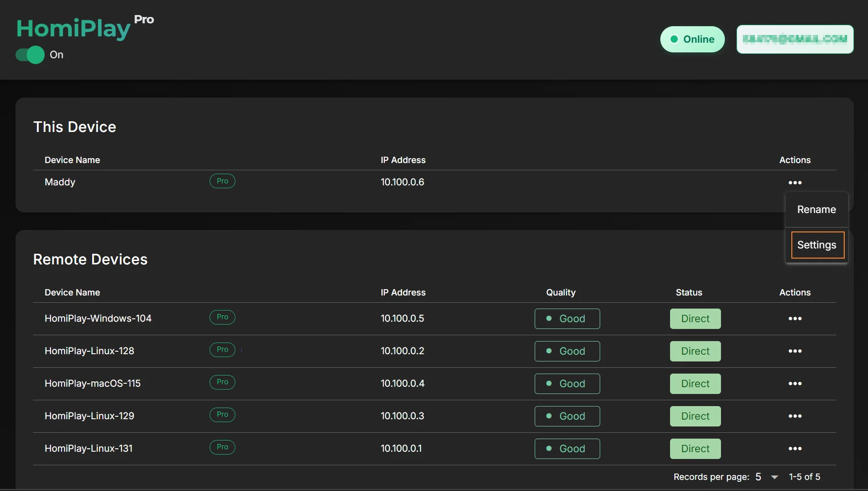Click the three-dots icon for Maddy device

coord(795,183)
